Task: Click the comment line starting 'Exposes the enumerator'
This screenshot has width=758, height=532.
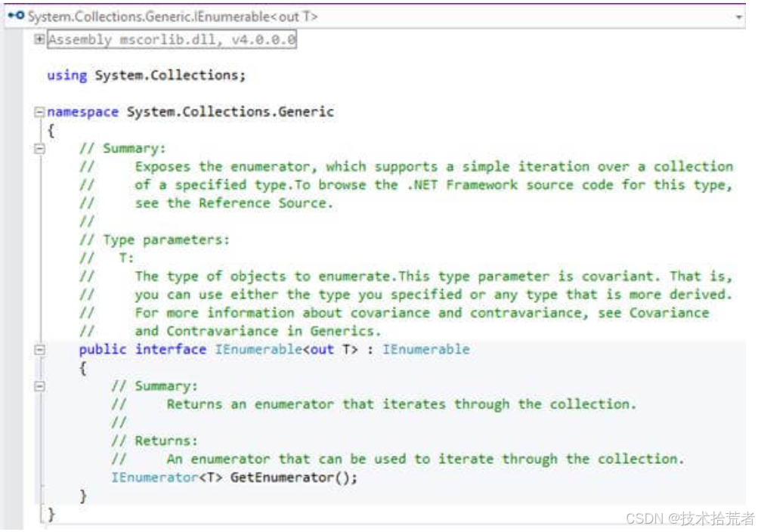Action: [434, 167]
